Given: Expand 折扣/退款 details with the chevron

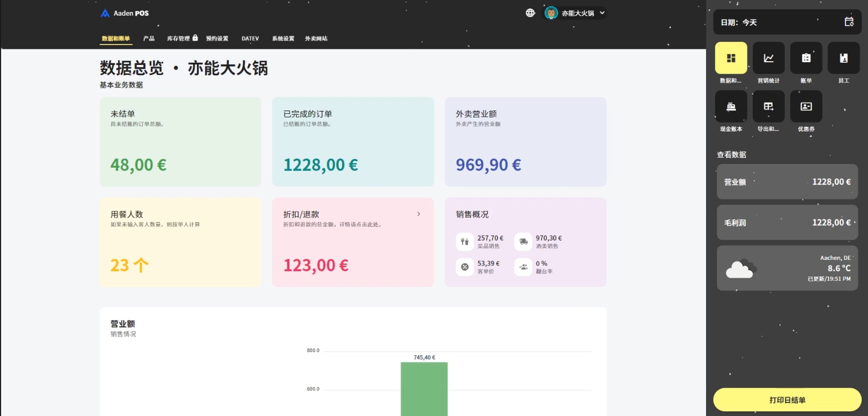Looking at the screenshot, I should [x=418, y=214].
